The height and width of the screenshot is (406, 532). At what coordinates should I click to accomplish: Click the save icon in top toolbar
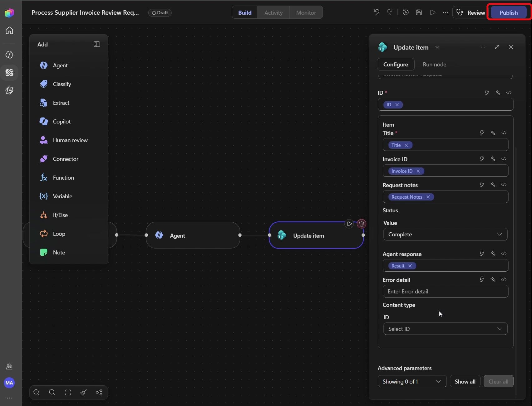coord(419,12)
